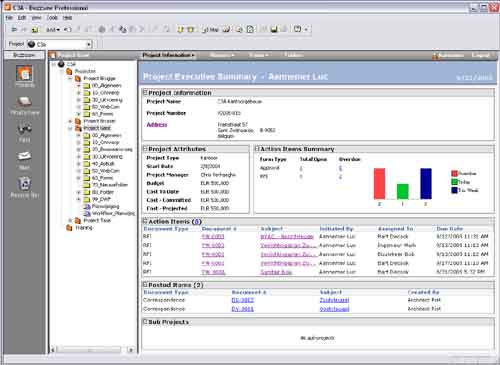Click the green Today legend swatch
The width and height of the screenshot is (500, 365).
click(x=454, y=182)
